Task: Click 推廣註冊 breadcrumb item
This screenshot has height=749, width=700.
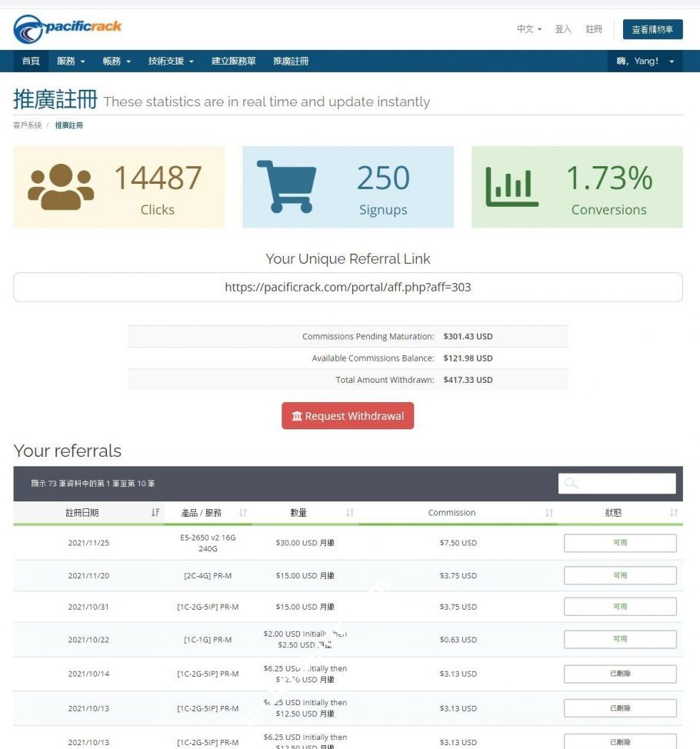Action: point(68,125)
